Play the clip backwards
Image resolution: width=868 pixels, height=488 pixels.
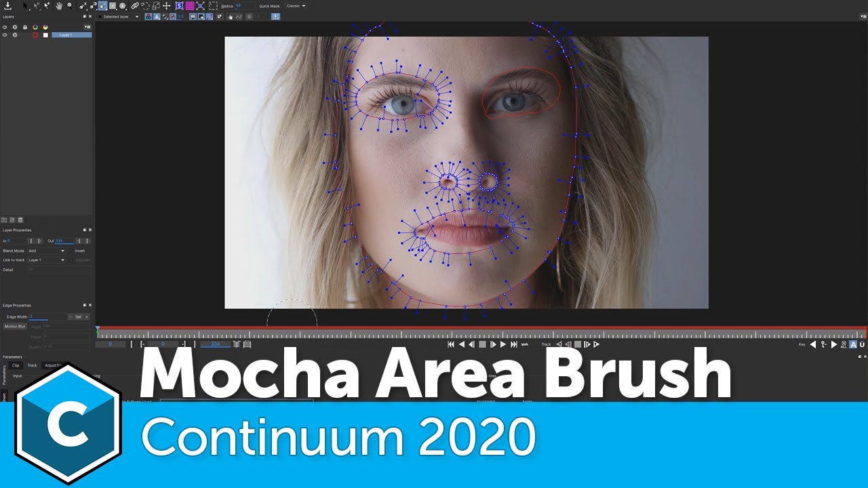462,344
